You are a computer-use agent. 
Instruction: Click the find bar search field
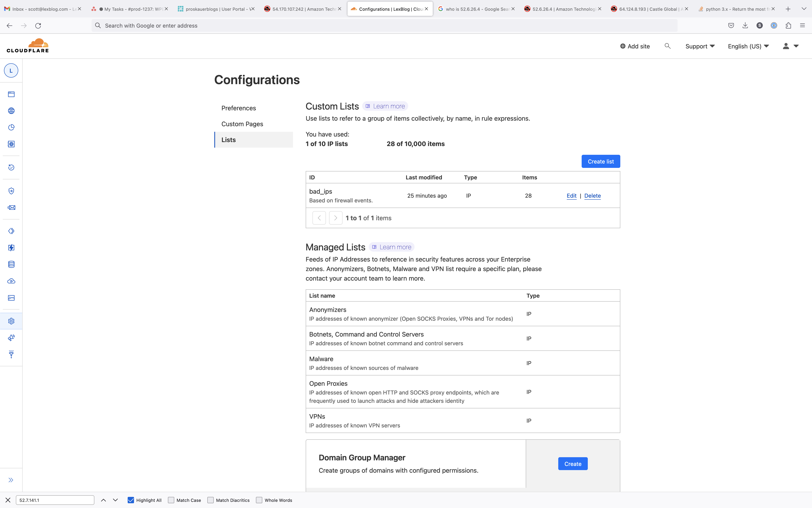coord(55,500)
